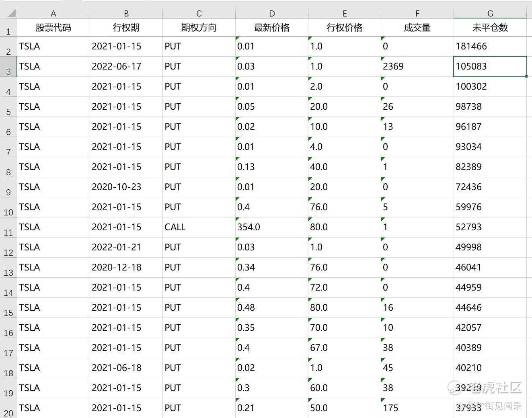Select latest price cell 0.21
This screenshot has height=418, width=532.
click(271, 408)
